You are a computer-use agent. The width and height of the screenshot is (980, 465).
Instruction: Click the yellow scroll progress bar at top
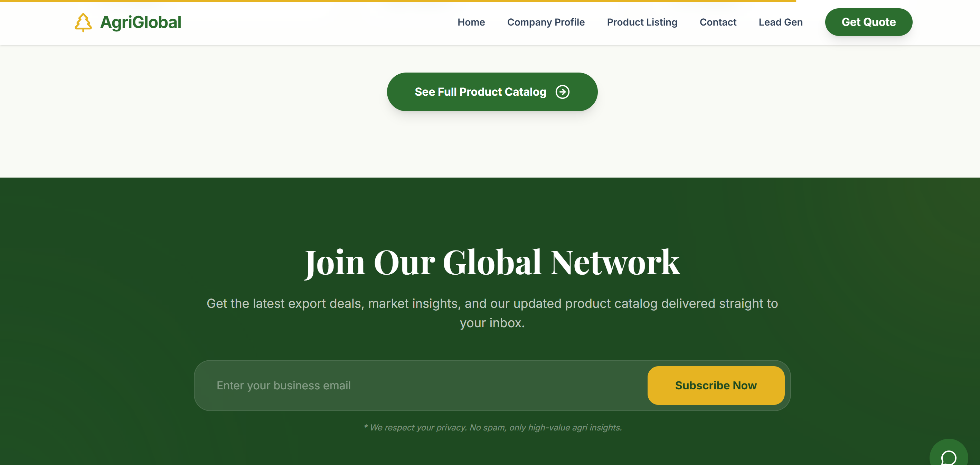[398, 1]
